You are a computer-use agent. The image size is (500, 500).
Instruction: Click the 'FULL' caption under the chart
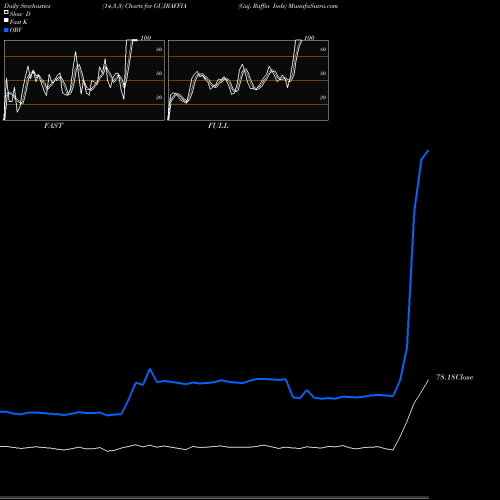(218, 126)
